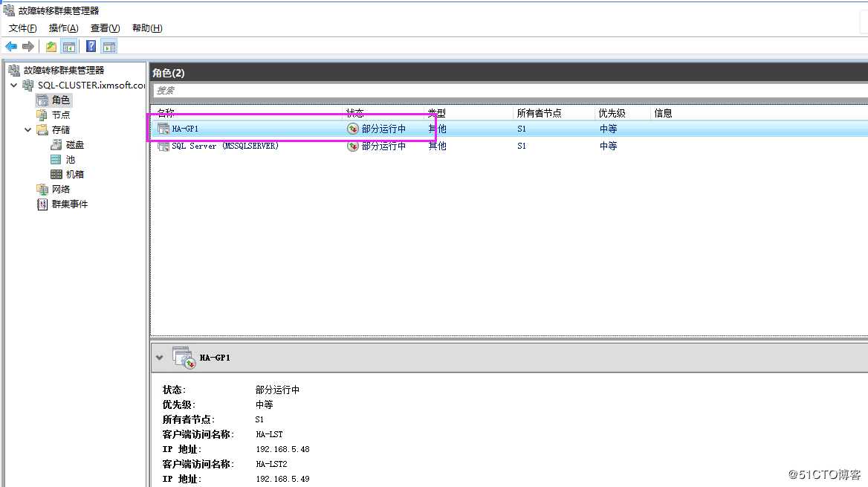Click the HA-GP1 role icon in the list
This screenshot has height=487, width=868.
[163, 128]
